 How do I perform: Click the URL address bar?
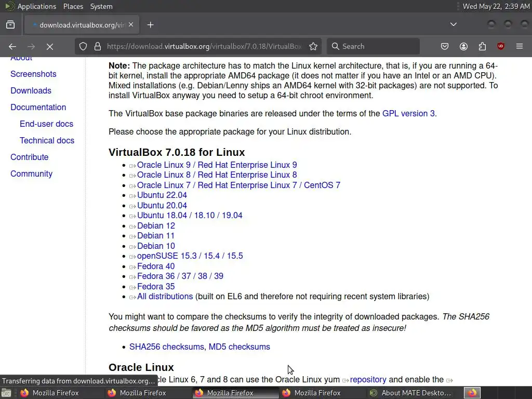tap(204, 46)
